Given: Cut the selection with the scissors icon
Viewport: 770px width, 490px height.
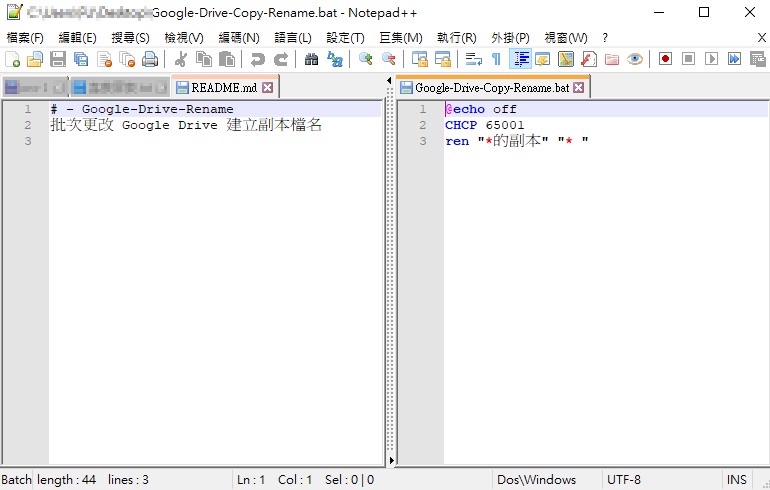Looking at the screenshot, I should 181,59.
